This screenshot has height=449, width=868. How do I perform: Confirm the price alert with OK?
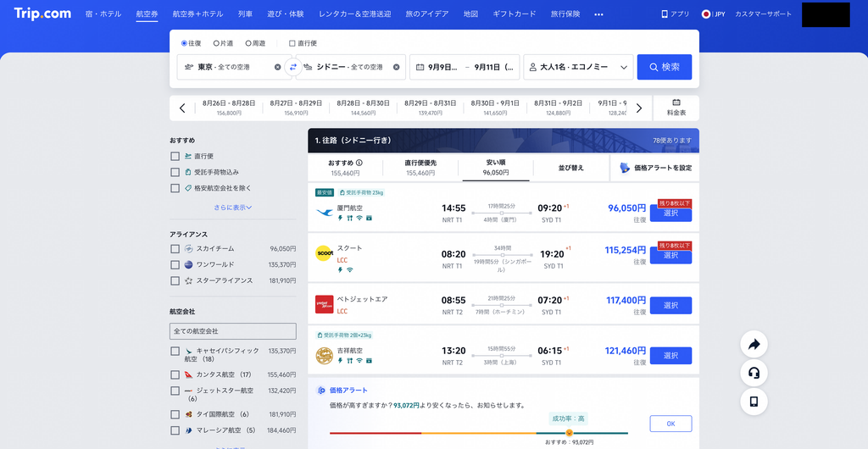click(x=670, y=424)
